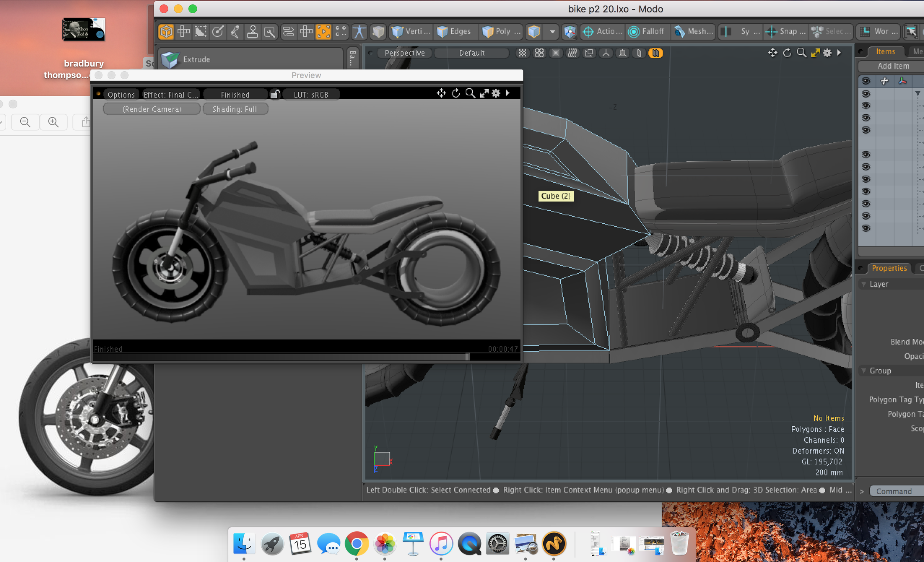Click the Add Item button
Screen dimensions: 924x562
coord(893,66)
